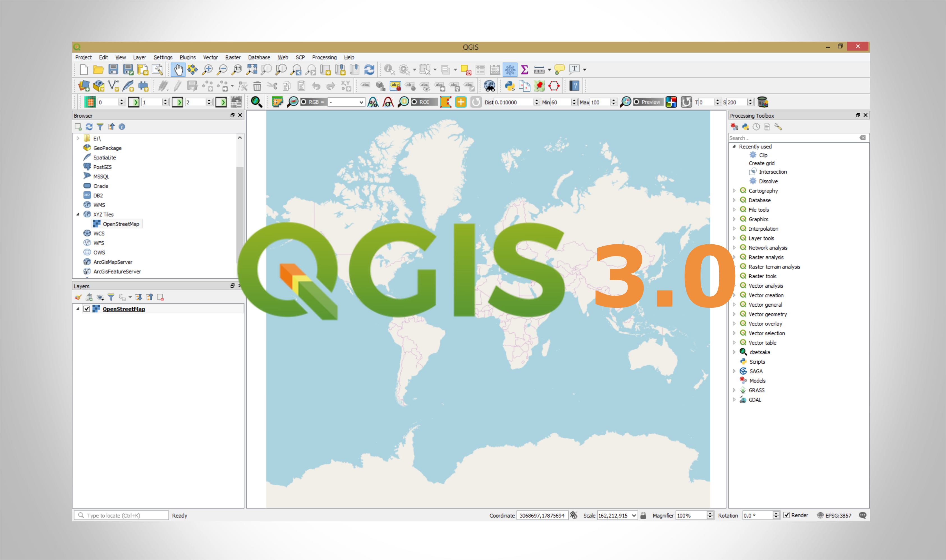
Task: Expand the Cartography toolbox group
Action: point(734,191)
